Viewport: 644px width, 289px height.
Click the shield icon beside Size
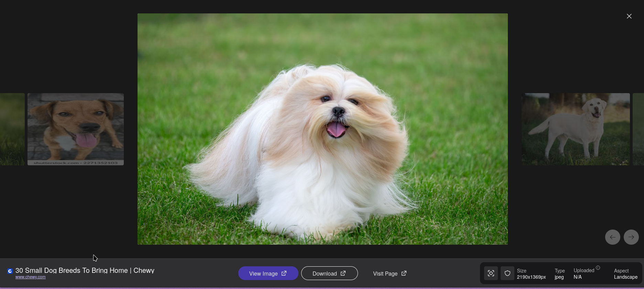point(507,274)
